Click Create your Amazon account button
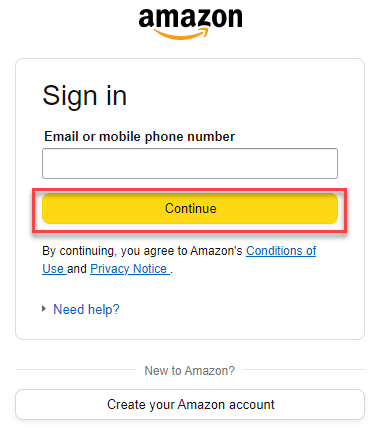 point(190,405)
